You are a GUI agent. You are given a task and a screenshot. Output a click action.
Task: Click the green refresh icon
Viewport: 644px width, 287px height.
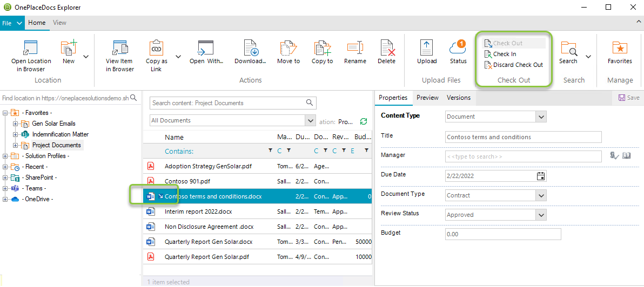(x=364, y=121)
